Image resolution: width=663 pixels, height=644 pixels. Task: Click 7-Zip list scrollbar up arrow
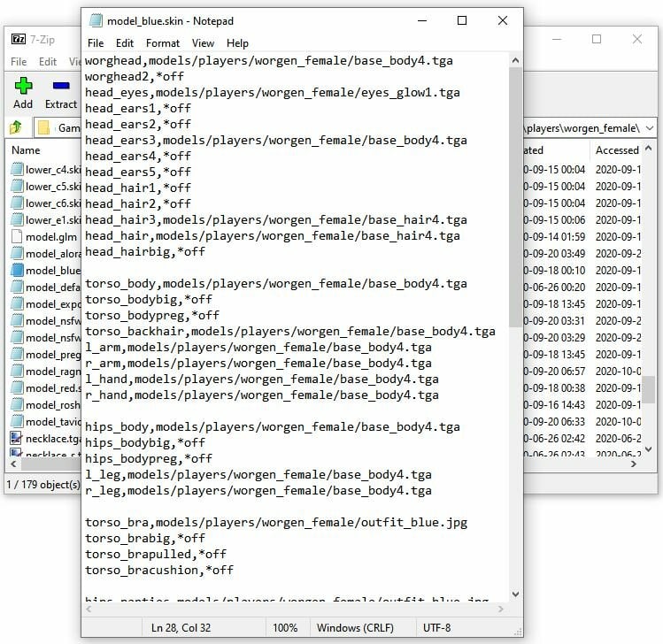pos(649,149)
